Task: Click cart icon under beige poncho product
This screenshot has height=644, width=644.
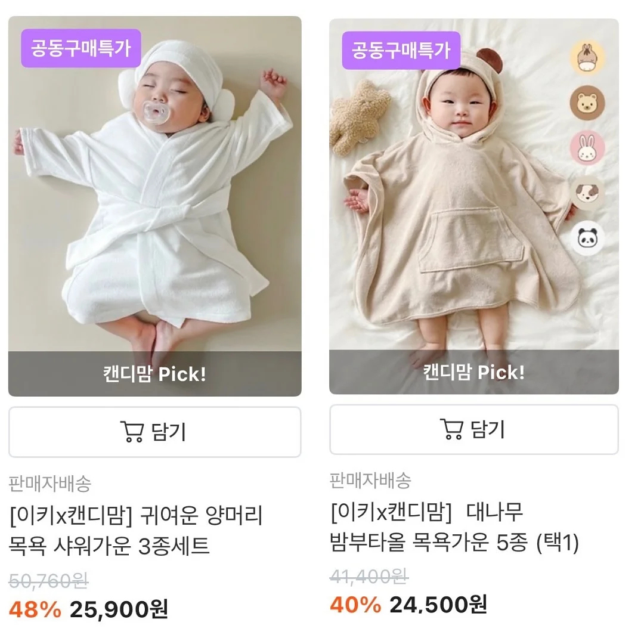Action: pos(451,429)
